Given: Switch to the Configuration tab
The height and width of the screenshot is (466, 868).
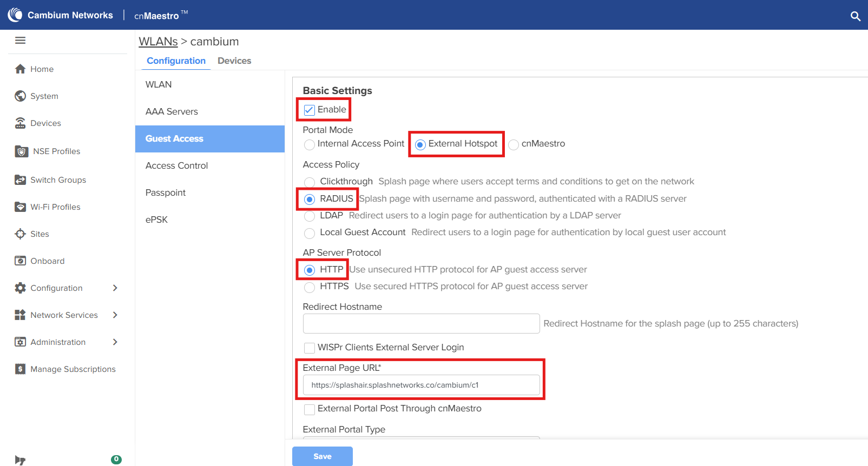Looking at the screenshot, I should 176,61.
